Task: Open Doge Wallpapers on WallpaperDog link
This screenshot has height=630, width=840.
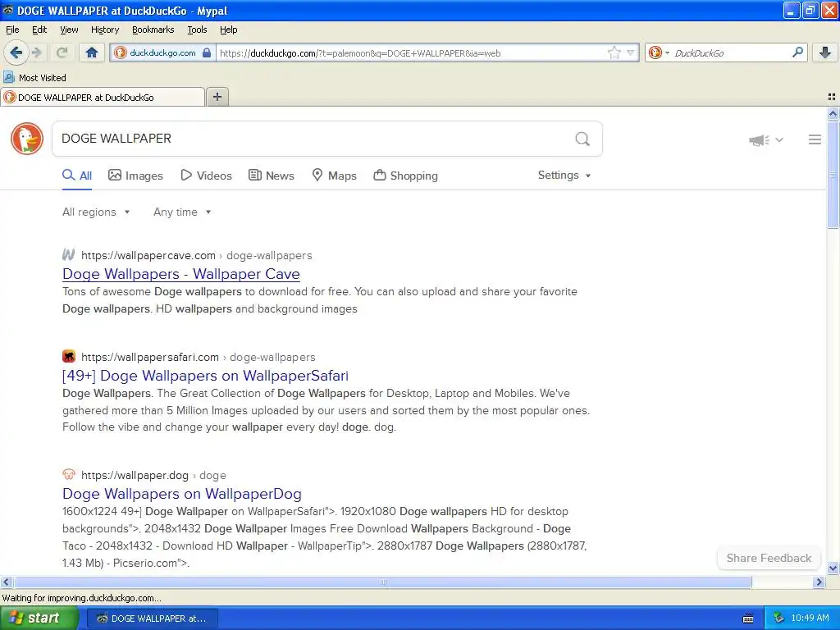Action: point(182,493)
